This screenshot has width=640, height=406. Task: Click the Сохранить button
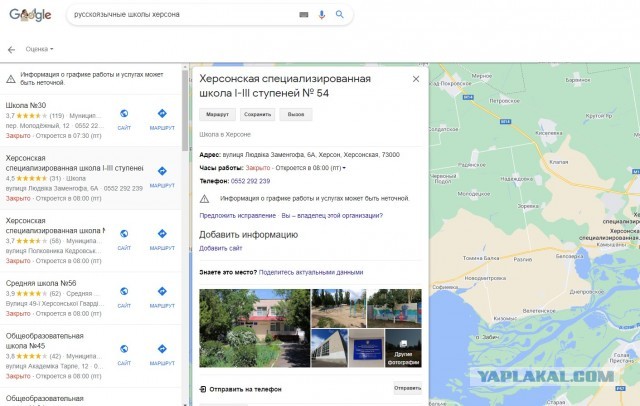click(258, 114)
